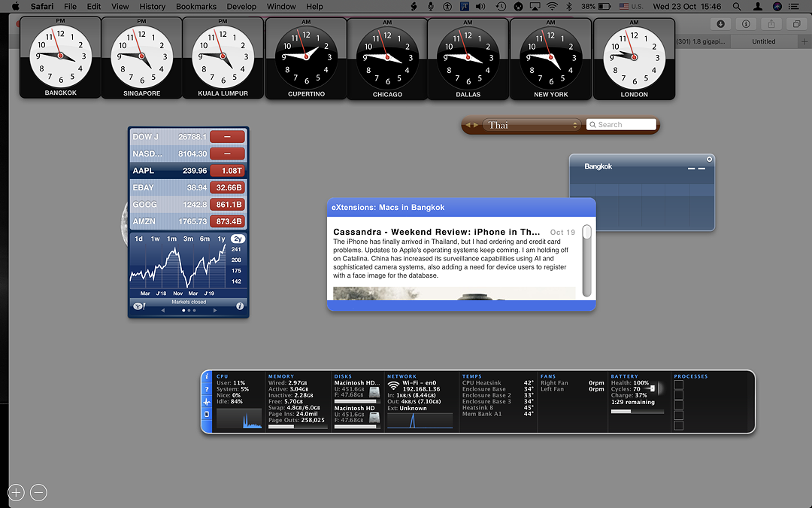The width and height of the screenshot is (812, 508).
Task: Select 1y range in Stocks chart
Action: point(221,239)
